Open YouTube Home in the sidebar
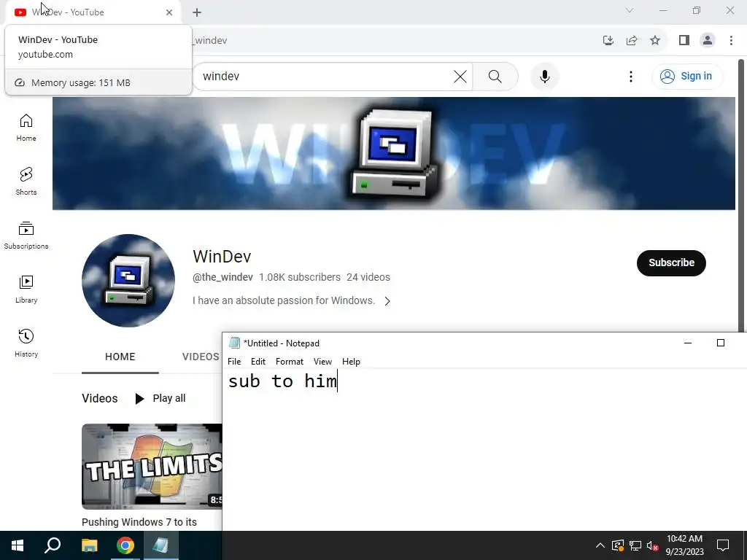Image resolution: width=747 pixels, height=560 pixels. 26,128
